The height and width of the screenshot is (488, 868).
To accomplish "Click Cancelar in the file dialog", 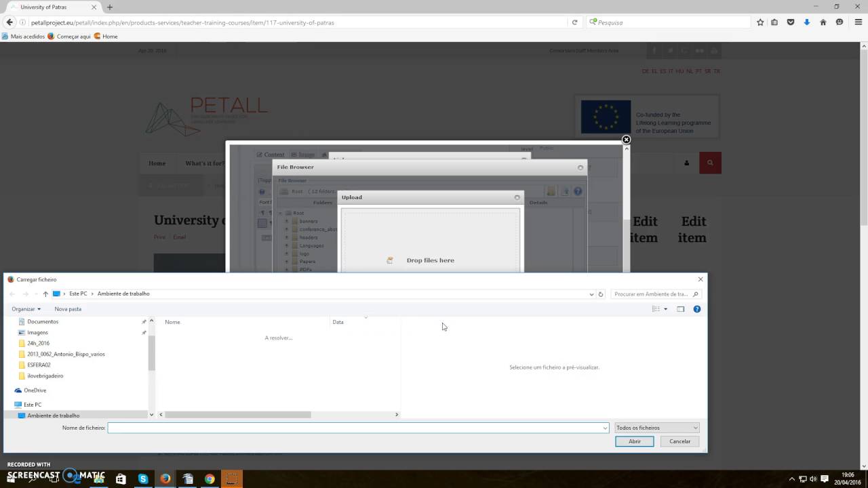I will (679, 441).
